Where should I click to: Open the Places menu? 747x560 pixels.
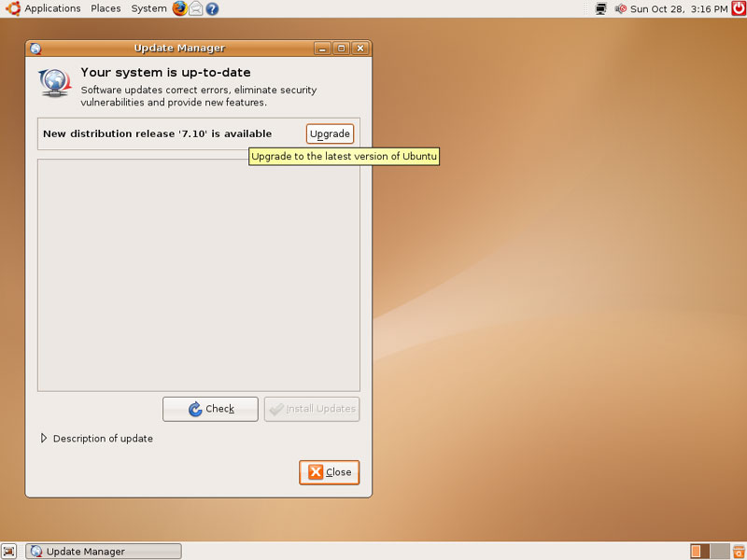click(x=106, y=8)
